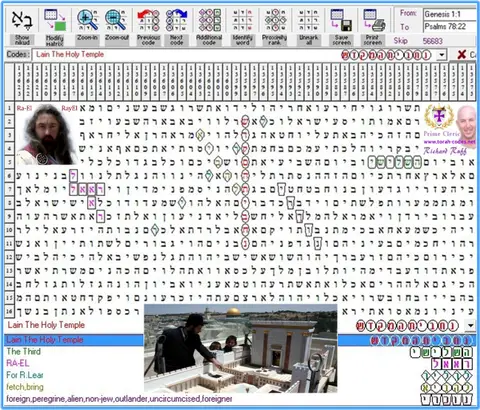
Task: Expand the Codes dropdown arrow
Action: (442, 55)
